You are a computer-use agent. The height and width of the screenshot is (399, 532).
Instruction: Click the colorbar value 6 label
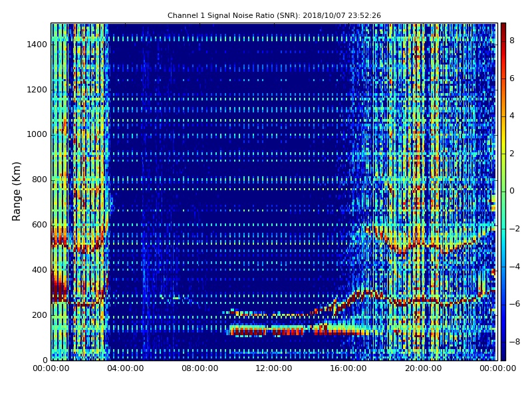pyautogui.click(x=512, y=78)
